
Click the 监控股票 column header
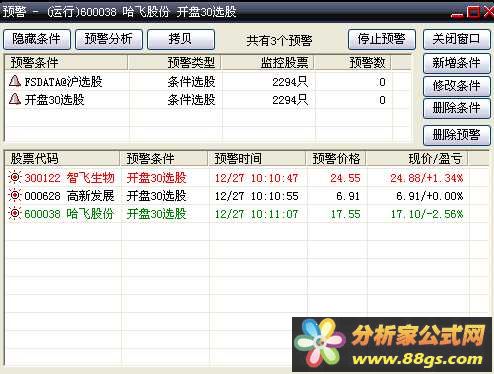coord(268,63)
